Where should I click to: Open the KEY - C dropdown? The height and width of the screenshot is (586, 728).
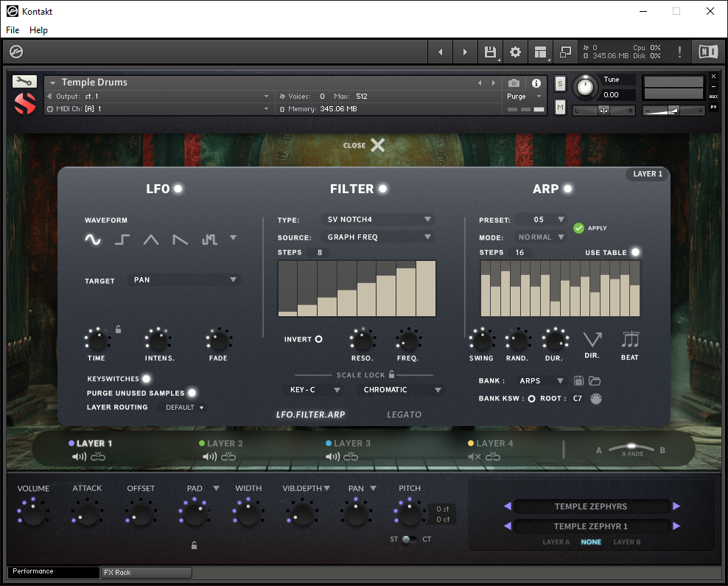tap(313, 390)
